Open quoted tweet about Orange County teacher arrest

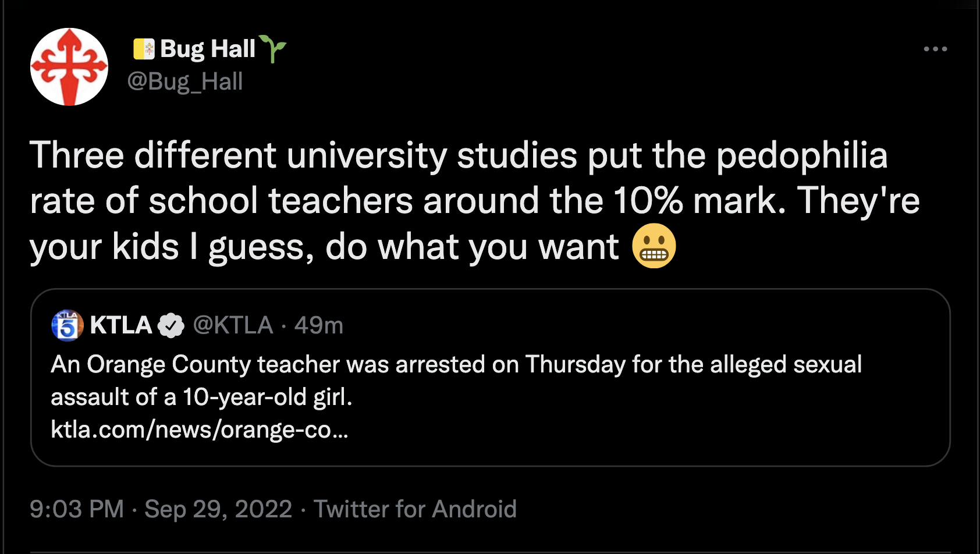[490, 377]
